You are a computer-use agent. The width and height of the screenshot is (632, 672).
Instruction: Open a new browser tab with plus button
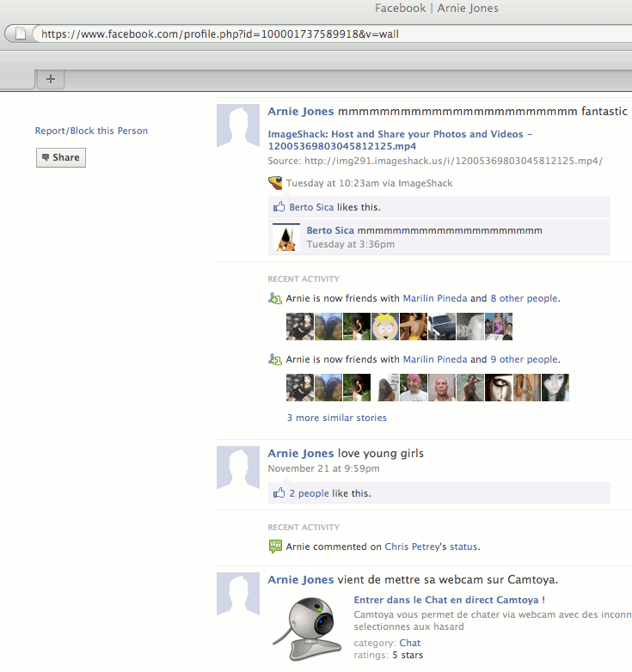click(51, 79)
